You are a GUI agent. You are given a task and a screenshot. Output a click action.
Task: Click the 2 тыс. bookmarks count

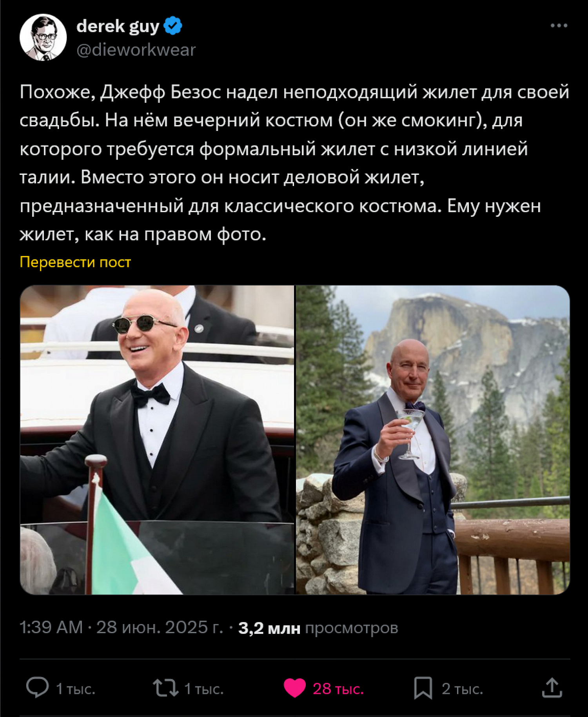tap(462, 689)
